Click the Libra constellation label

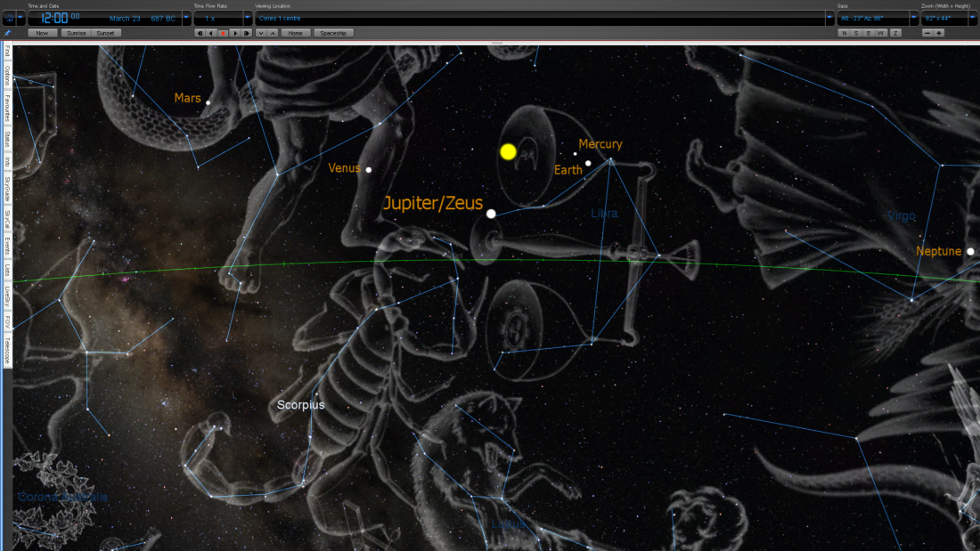point(604,214)
